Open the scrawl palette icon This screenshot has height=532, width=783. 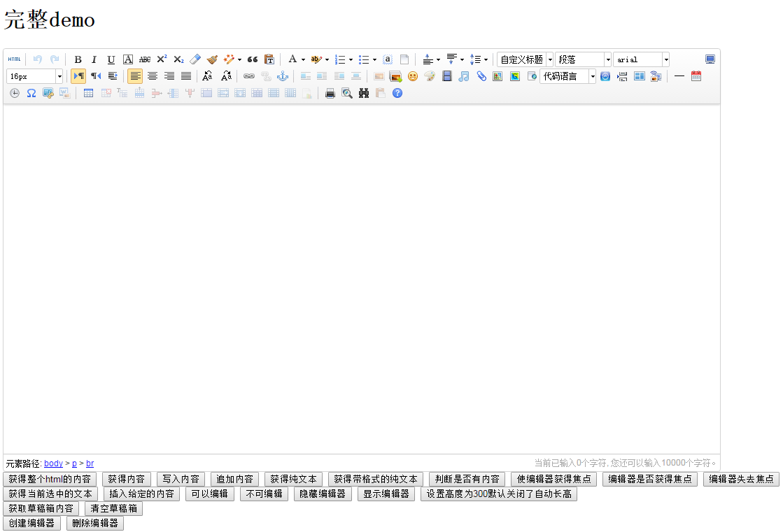pos(430,76)
